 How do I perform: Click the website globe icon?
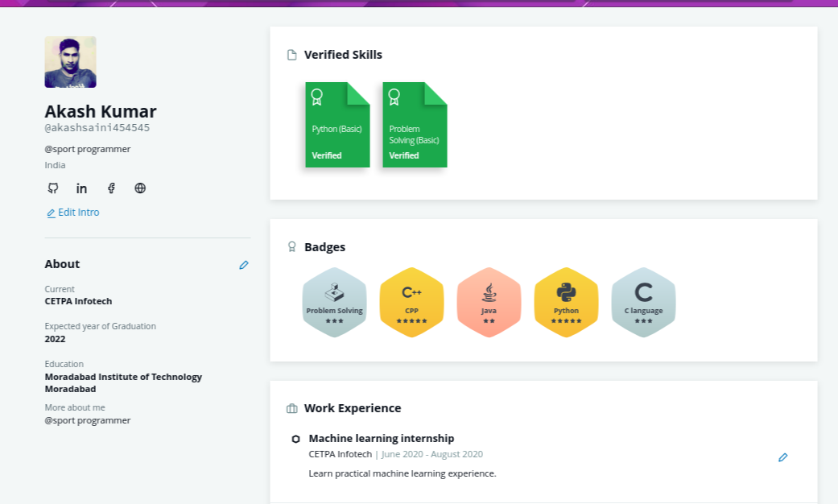(140, 188)
